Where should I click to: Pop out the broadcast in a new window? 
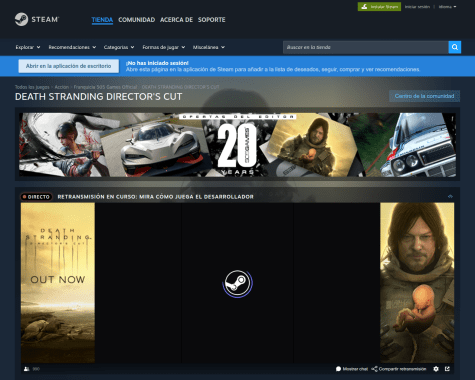click(447, 369)
